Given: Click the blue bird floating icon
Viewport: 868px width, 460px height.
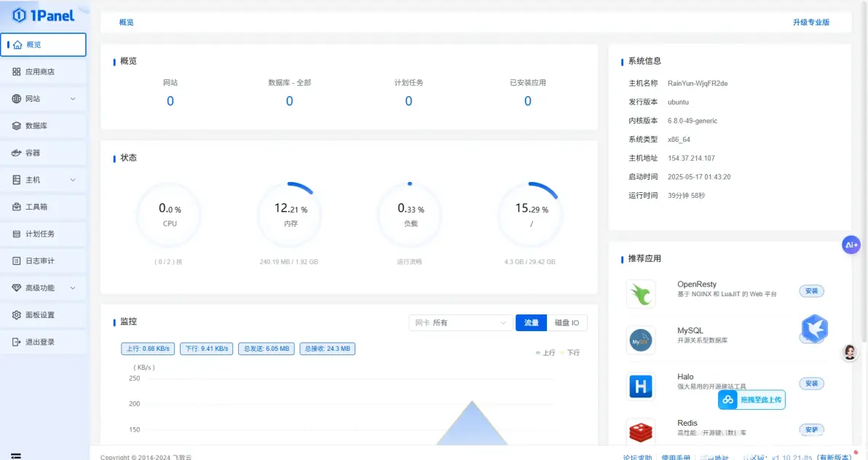Looking at the screenshot, I should coord(814,328).
